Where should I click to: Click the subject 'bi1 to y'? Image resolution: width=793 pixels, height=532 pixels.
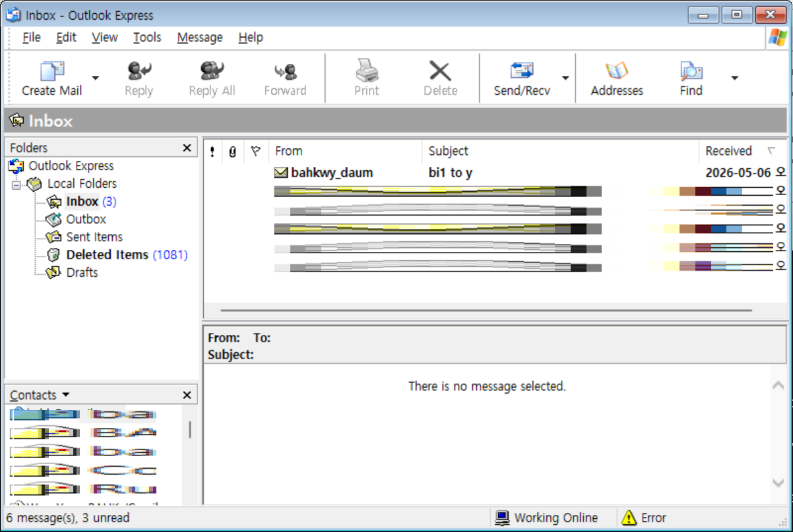coord(451,173)
